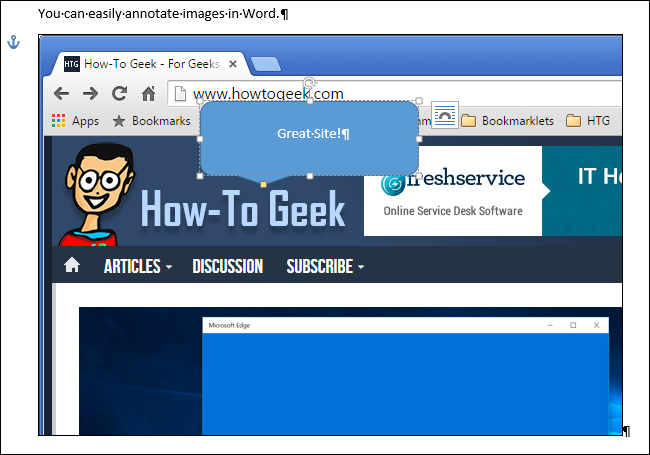This screenshot has width=650, height=455.
Task: Minimize the Microsoft Edge window
Action: (550, 325)
